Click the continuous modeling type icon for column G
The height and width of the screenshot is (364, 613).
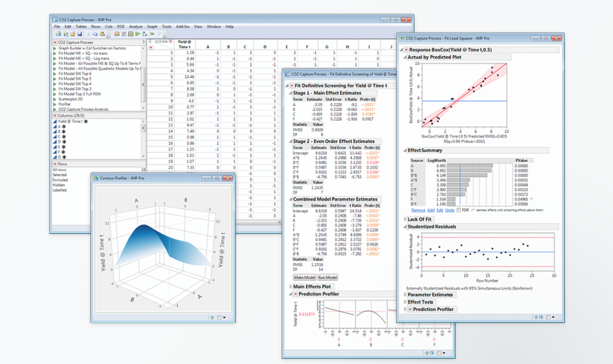tap(55, 157)
